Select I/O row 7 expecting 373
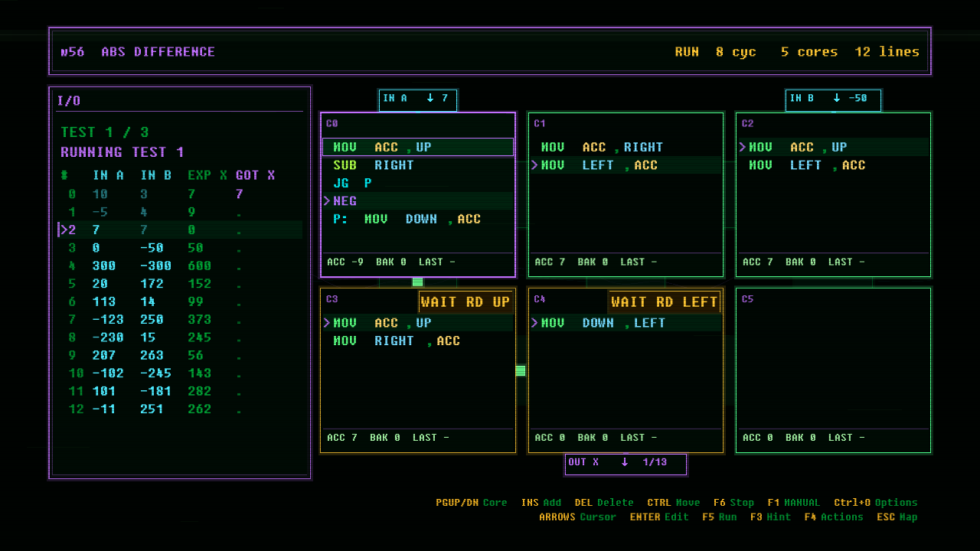This screenshot has height=551, width=980. [181, 319]
